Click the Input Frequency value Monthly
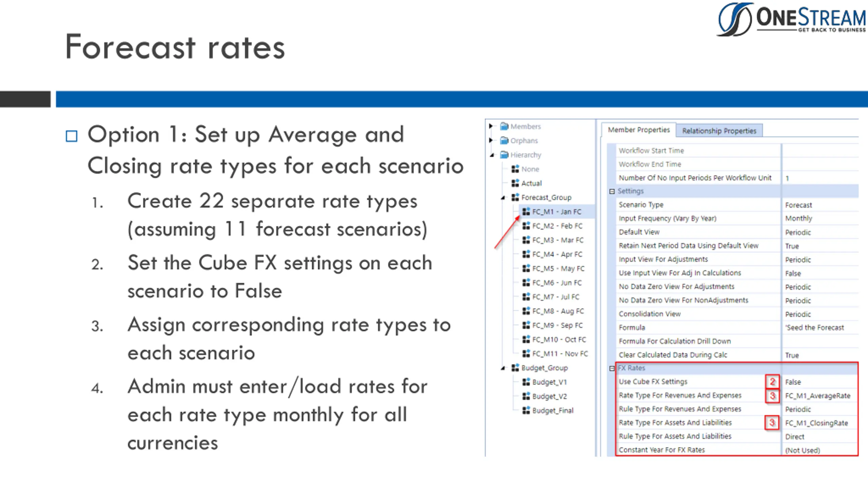The width and height of the screenshot is (868, 488). pos(798,219)
